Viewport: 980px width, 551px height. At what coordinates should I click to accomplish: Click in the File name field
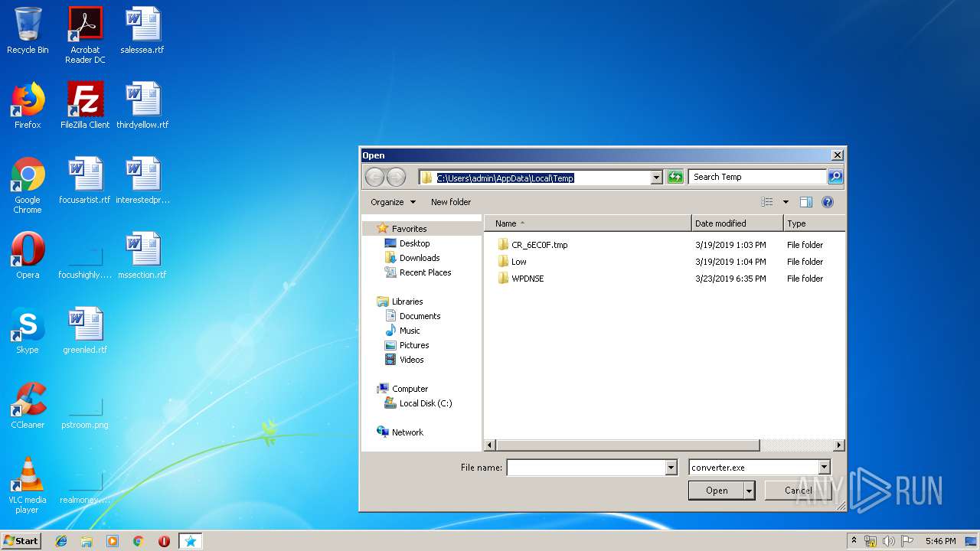pos(586,467)
